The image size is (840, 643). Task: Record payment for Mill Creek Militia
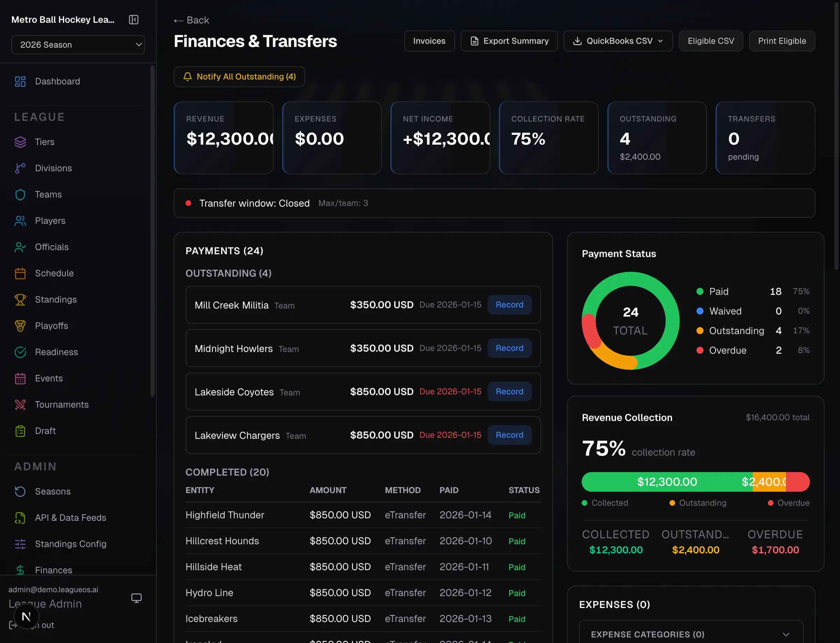coord(509,305)
